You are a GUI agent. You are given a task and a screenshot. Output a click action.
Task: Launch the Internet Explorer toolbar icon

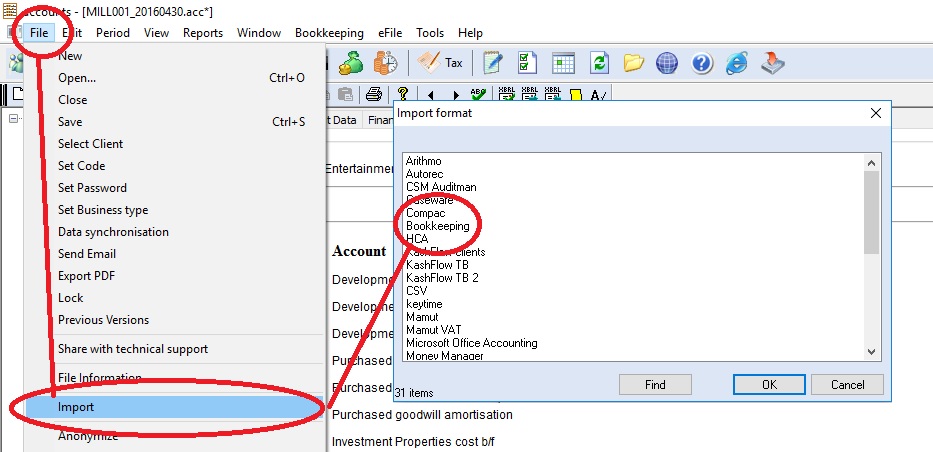click(737, 62)
